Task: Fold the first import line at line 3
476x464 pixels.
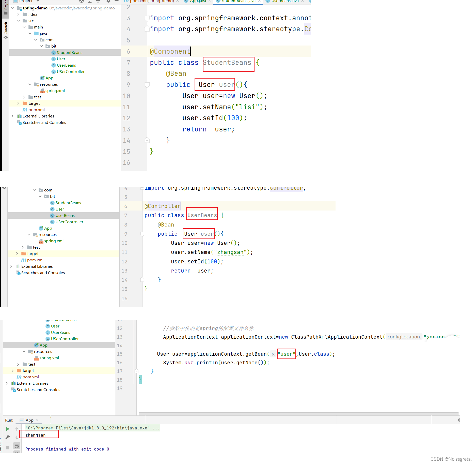Action: (147, 18)
